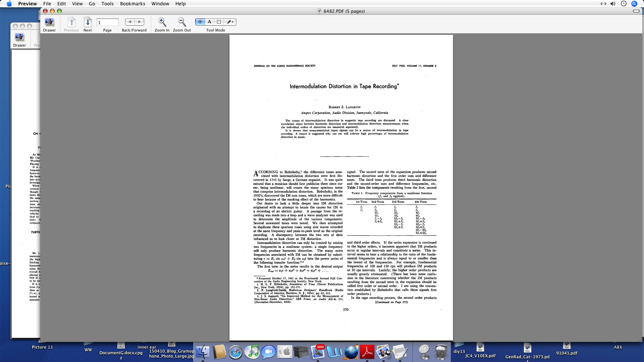Select the rectangular Select tool mode
Screen dimensions: 644x362
[x=219, y=22]
